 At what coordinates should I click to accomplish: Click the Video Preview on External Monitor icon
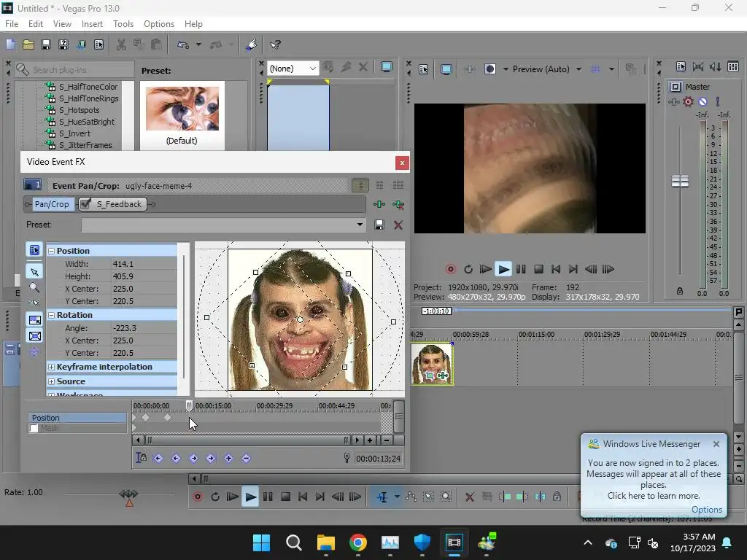tap(446, 69)
